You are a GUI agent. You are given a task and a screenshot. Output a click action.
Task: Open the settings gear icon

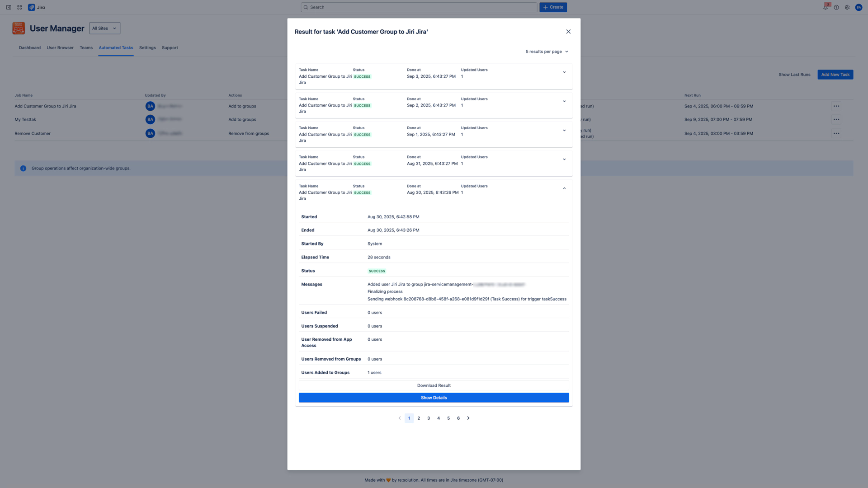(847, 7)
